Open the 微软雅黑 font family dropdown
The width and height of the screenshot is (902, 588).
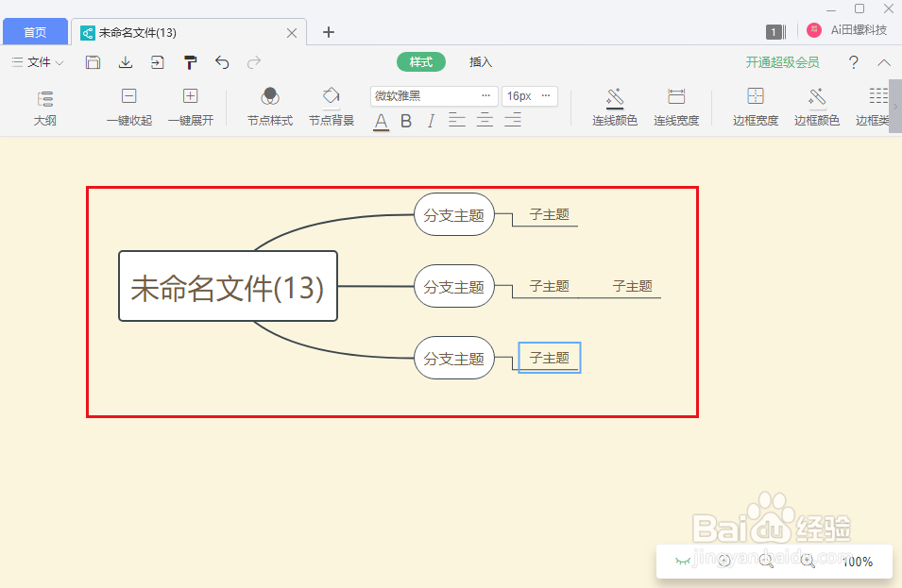click(434, 96)
